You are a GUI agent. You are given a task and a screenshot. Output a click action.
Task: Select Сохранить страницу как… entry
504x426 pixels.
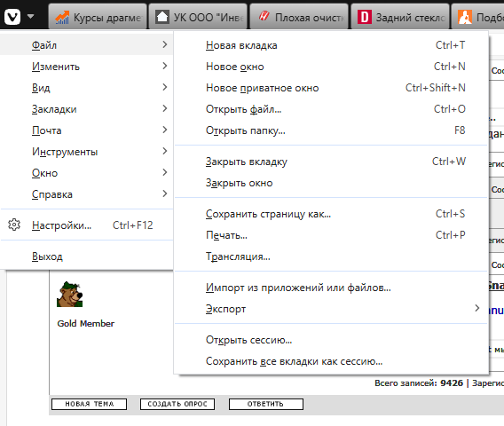(331, 214)
